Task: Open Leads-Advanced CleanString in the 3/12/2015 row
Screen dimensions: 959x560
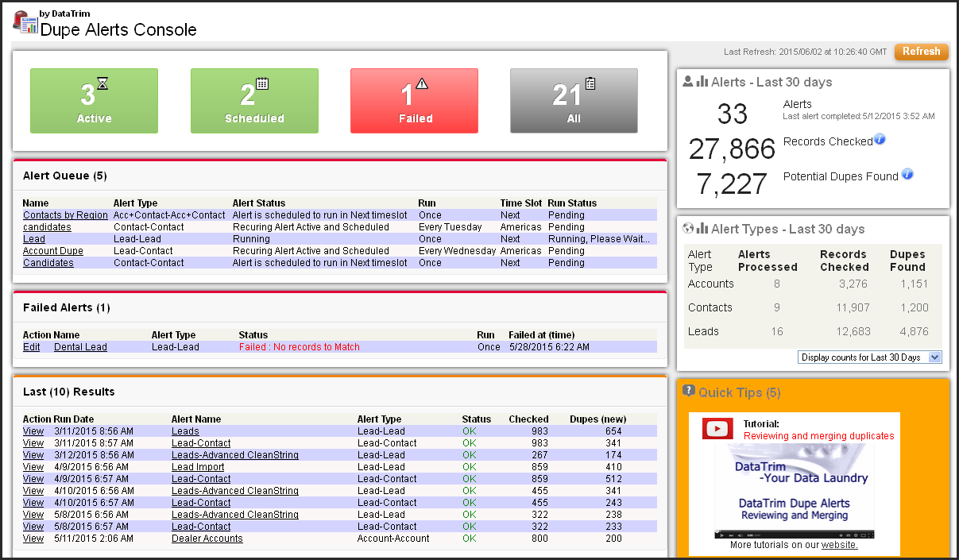Action: click(235, 455)
